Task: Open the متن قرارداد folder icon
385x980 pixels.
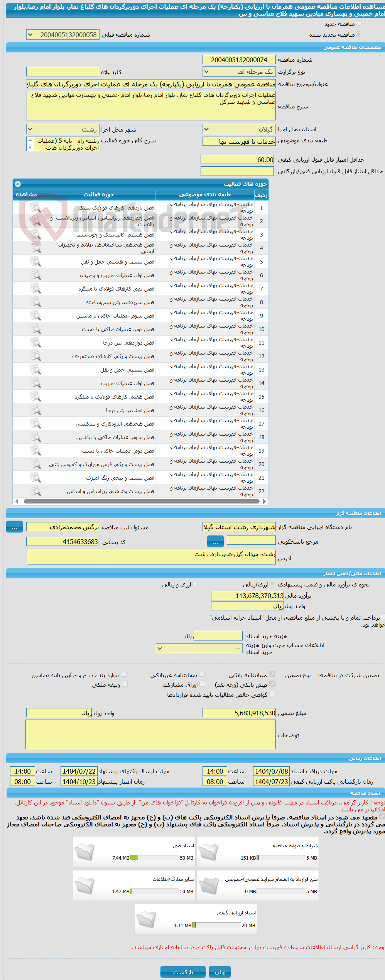Action: pyautogui.click(x=209, y=885)
